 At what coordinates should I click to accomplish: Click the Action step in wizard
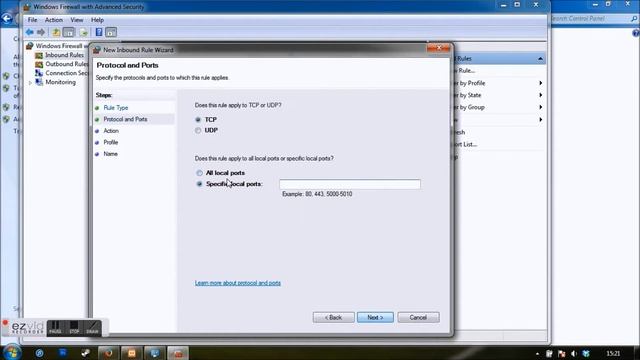(x=111, y=131)
